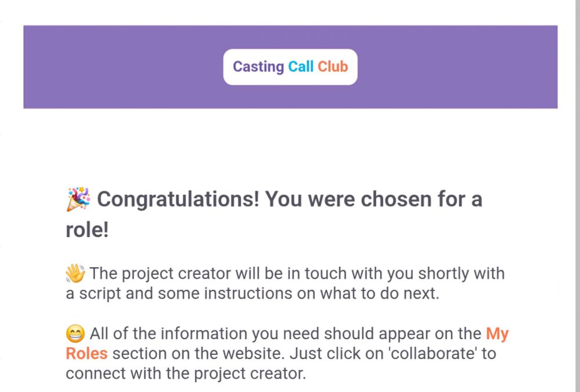580x392 pixels.
Task: Click "connect with the project creator" line
Action: (x=186, y=373)
